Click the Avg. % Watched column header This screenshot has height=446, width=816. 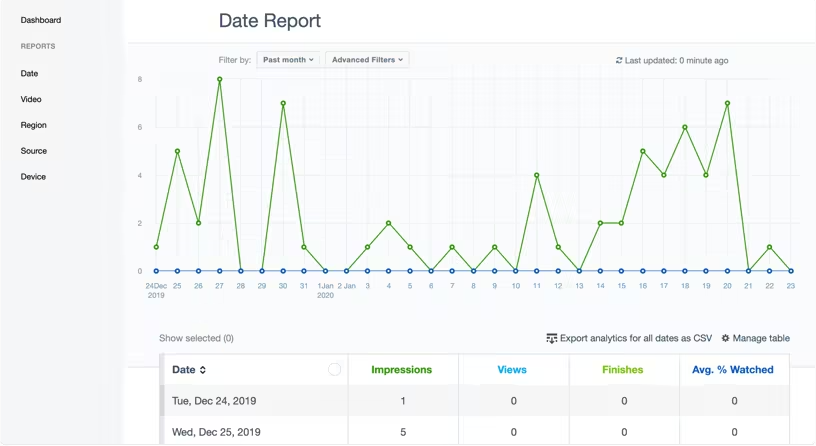[x=733, y=369]
